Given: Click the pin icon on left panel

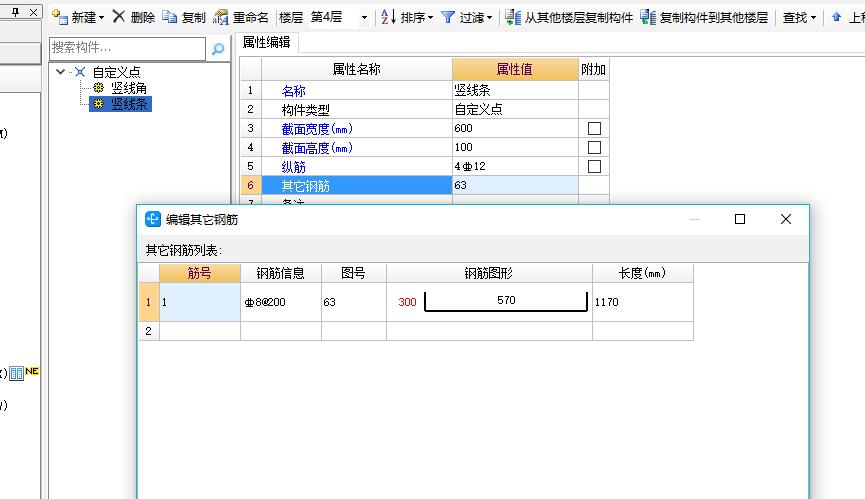Looking at the screenshot, I should [x=15, y=12].
